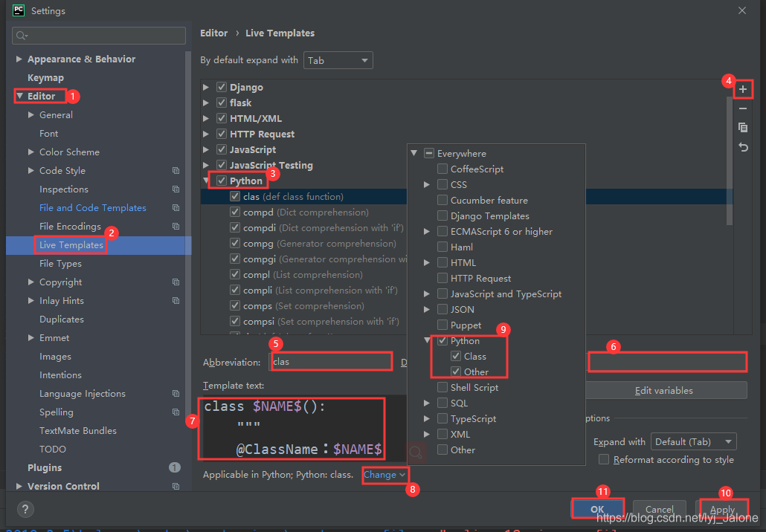Select Live Templates in the sidebar
This screenshot has height=532, width=766.
[x=71, y=245]
